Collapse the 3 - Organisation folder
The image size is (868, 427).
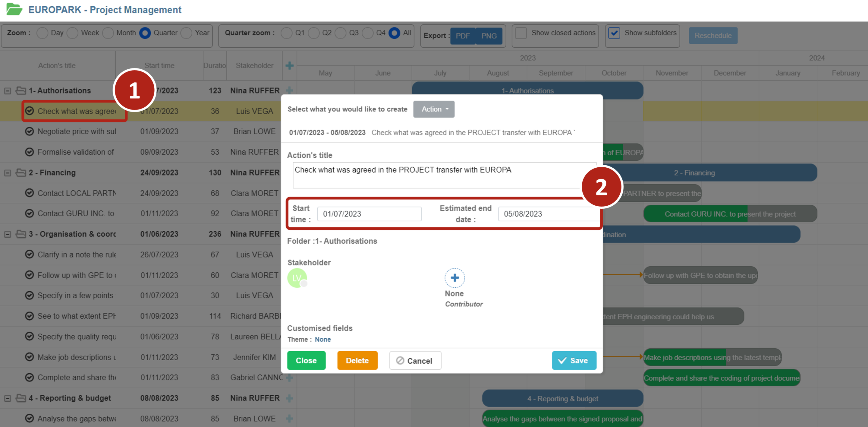pyautogui.click(x=8, y=234)
